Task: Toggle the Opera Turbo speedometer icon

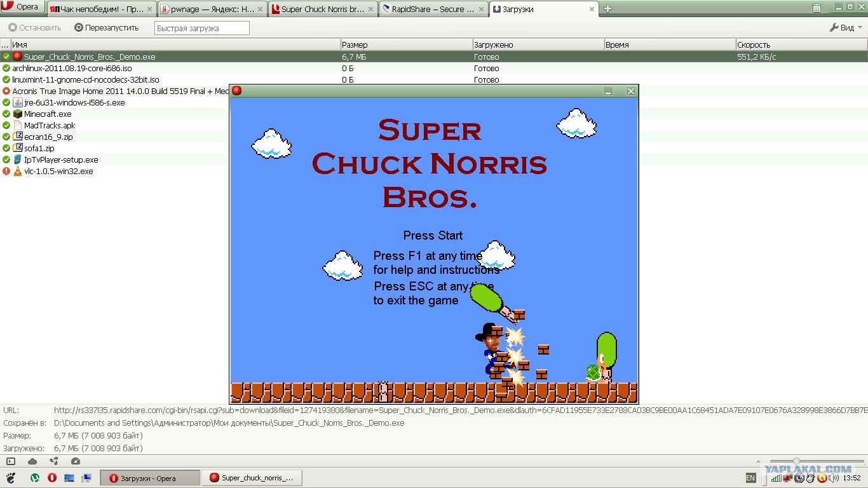Action: [x=76, y=461]
